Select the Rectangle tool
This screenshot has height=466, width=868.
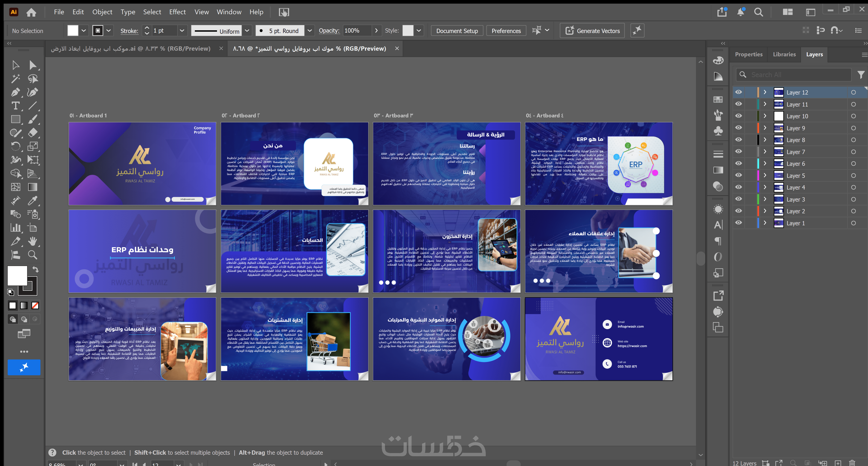[16, 119]
